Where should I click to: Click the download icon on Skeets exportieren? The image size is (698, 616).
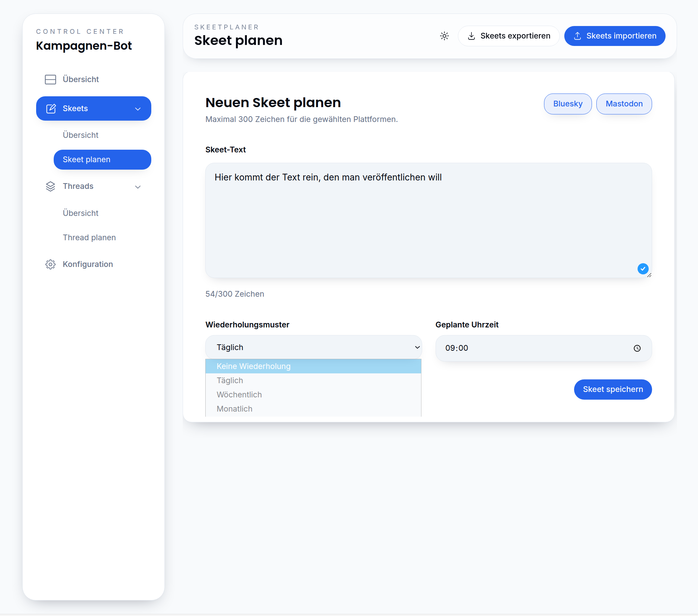point(471,36)
